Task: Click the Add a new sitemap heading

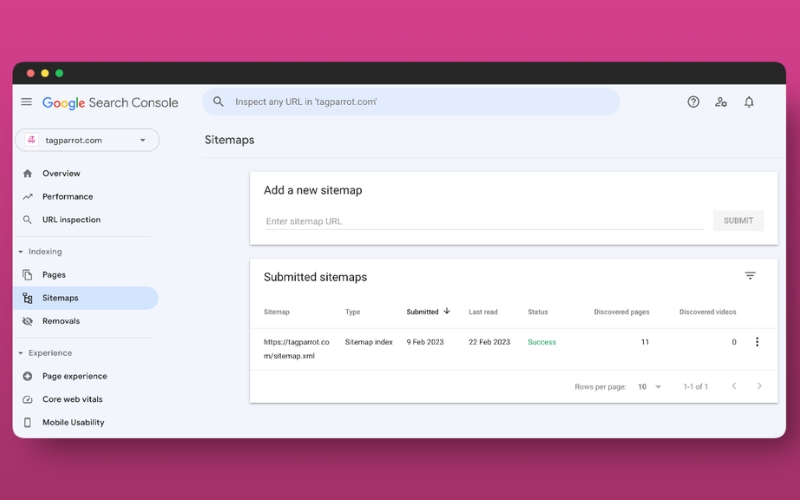Action: (313, 190)
